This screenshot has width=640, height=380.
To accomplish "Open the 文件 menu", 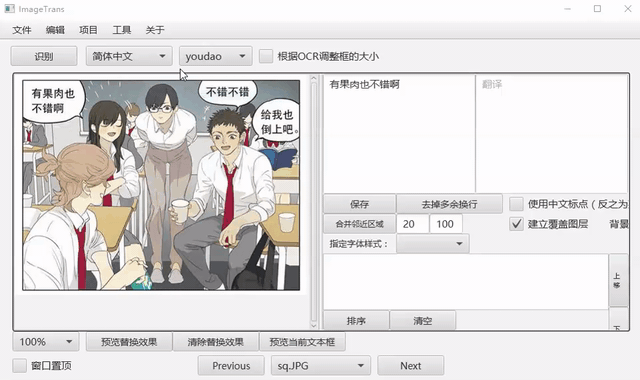I will (22, 30).
